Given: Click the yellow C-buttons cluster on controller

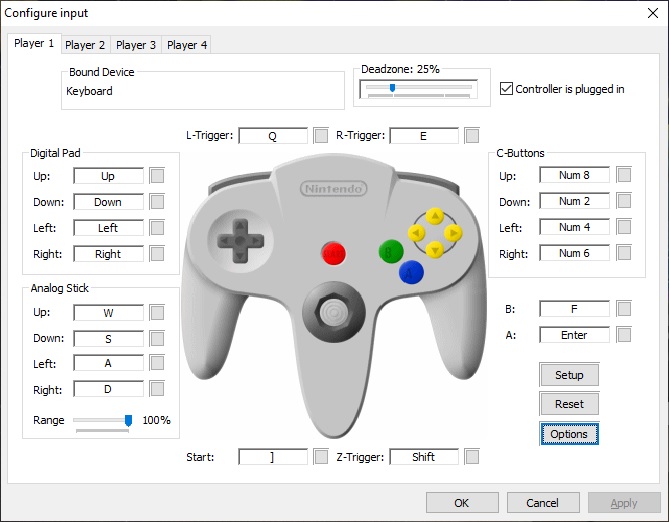Looking at the screenshot, I should [435, 232].
